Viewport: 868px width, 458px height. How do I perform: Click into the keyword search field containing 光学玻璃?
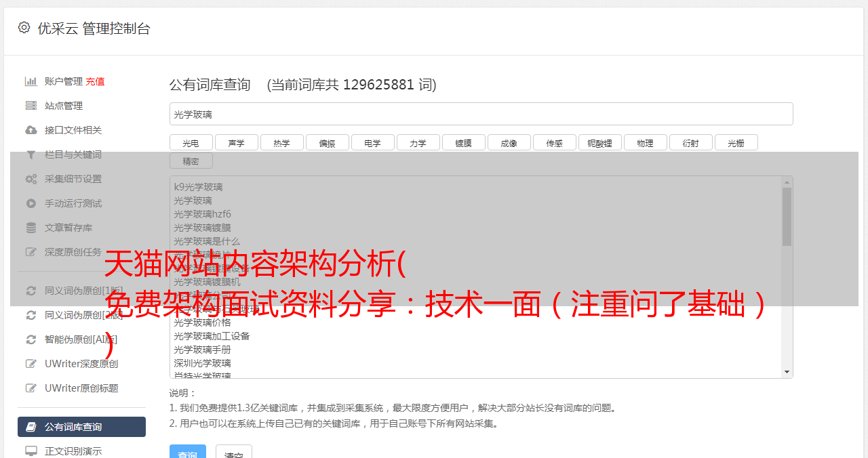tap(481, 114)
